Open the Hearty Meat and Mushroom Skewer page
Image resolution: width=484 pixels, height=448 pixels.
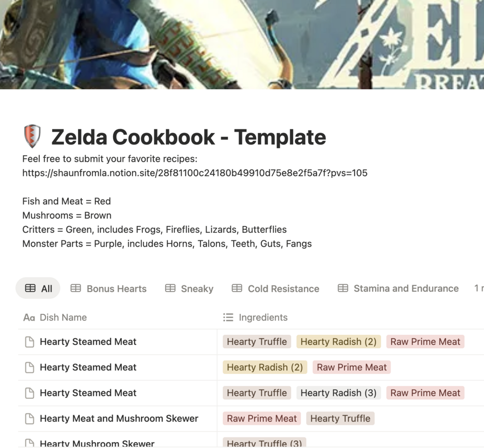pos(119,419)
